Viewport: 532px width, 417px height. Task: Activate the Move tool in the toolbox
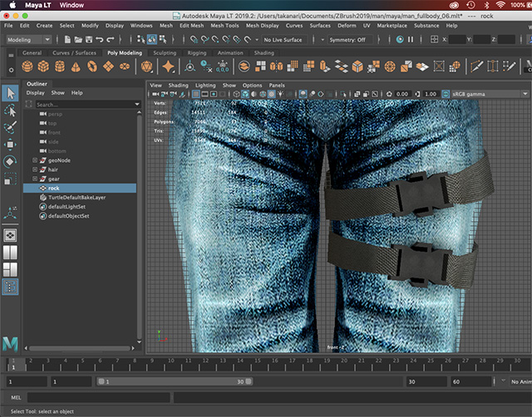click(x=10, y=145)
